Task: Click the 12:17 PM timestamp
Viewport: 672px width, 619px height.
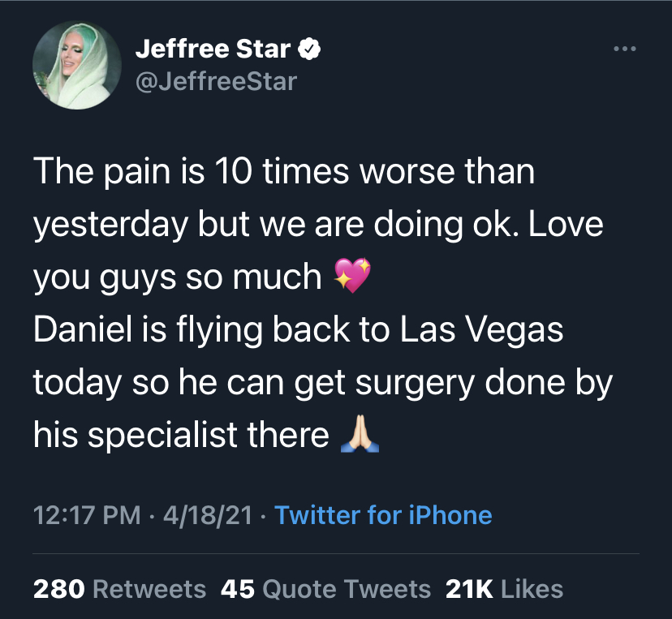Action: (x=87, y=515)
